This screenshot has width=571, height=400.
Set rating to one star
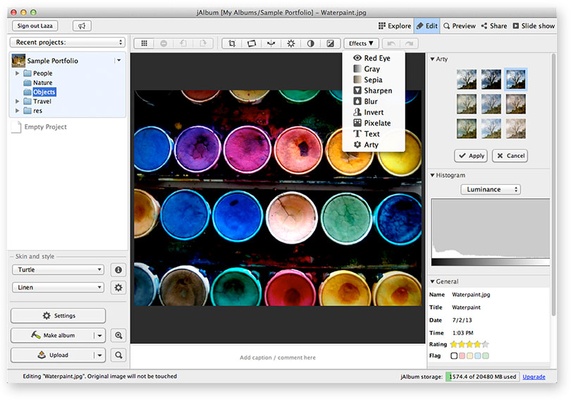(454, 344)
